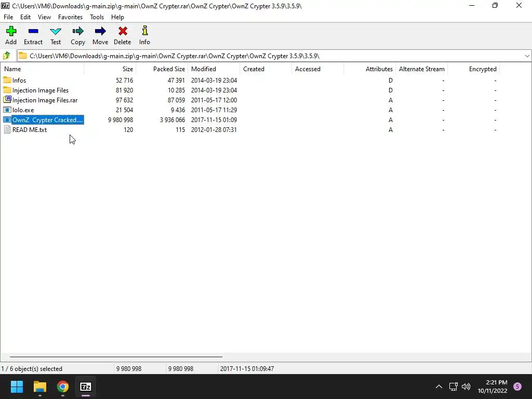
Task: Click the Injection Image Files folder icon
Action: click(x=7, y=90)
